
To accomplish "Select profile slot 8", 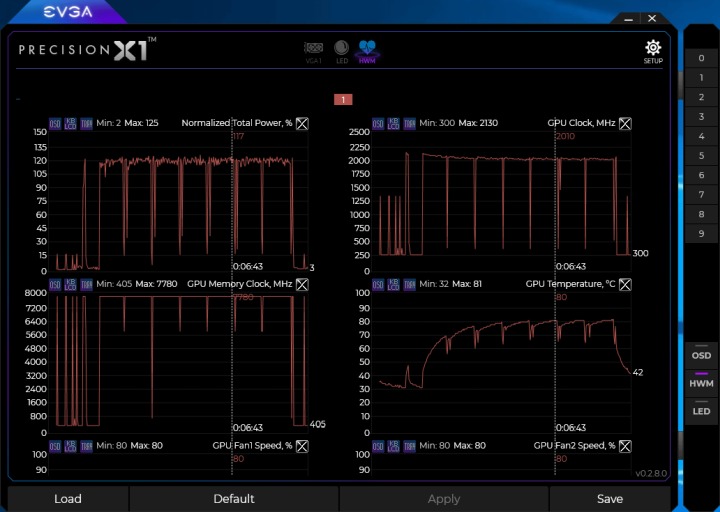I will tap(701, 214).
